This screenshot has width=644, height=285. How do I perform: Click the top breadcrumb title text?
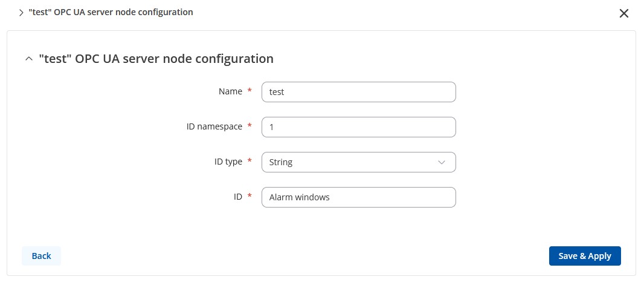[x=111, y=12]
